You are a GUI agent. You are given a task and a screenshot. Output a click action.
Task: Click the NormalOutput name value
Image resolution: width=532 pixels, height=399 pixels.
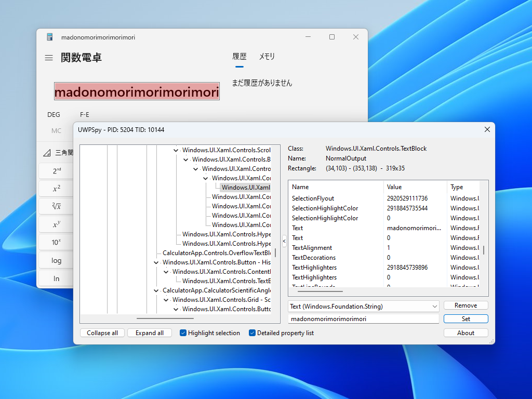(345, 158)
